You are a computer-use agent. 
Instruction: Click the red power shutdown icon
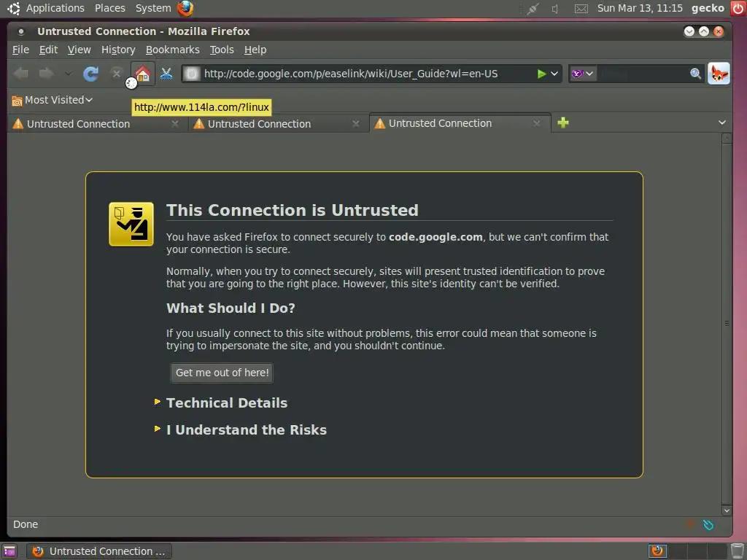738,9
